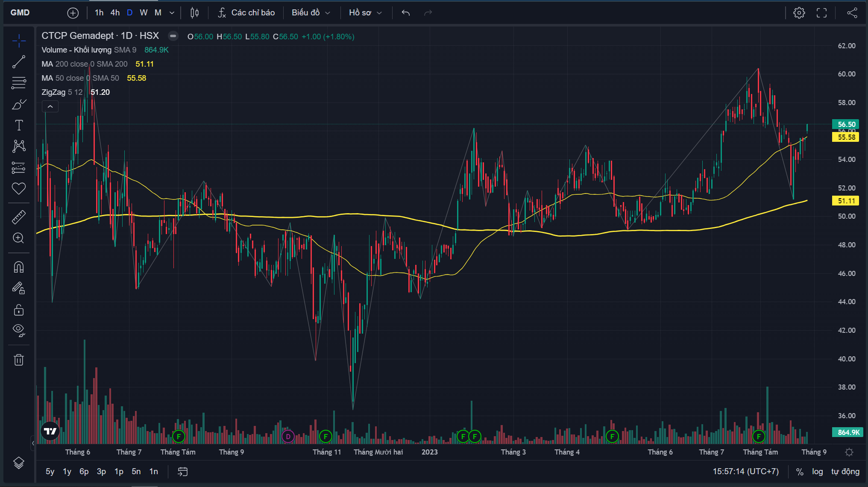Select the brush drawing tool

tap(19, 104)
